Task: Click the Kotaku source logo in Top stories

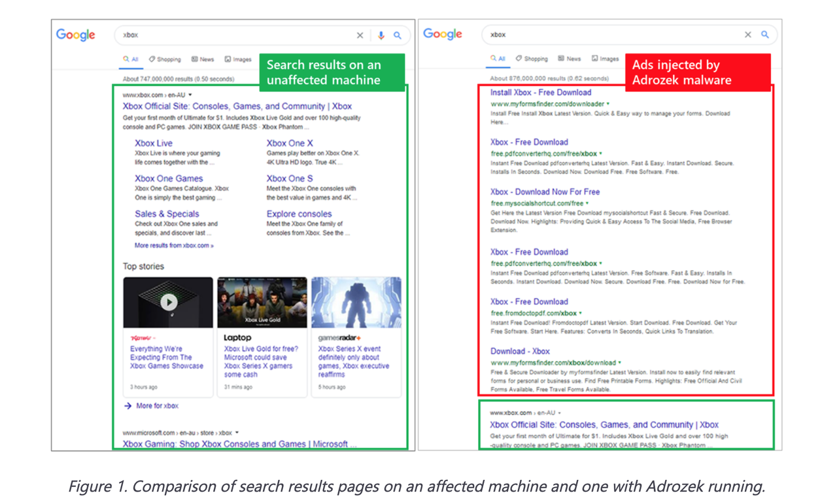Action: (x=142, y=338)
